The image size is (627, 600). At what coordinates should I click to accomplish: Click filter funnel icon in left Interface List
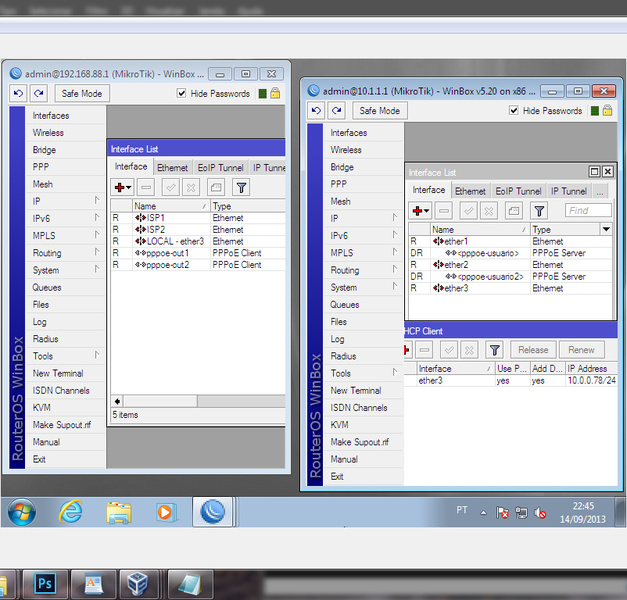click(x=241, y=187)
